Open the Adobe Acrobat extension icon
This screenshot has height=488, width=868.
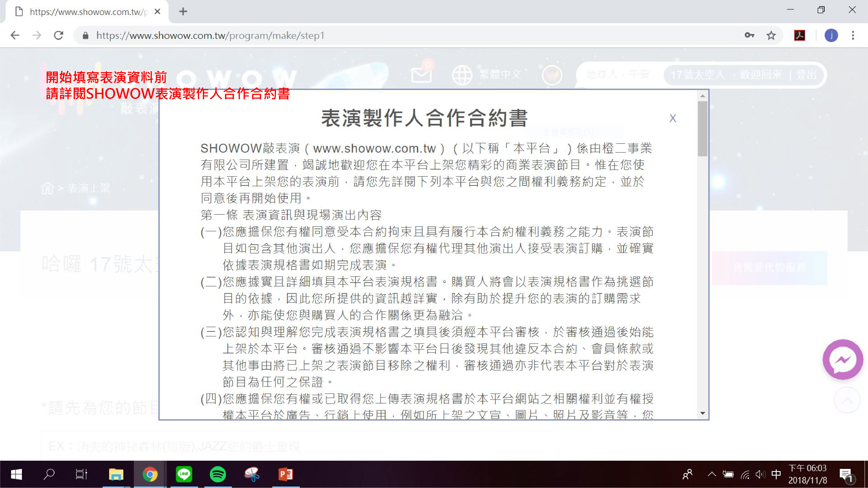(x=800, y=35)
